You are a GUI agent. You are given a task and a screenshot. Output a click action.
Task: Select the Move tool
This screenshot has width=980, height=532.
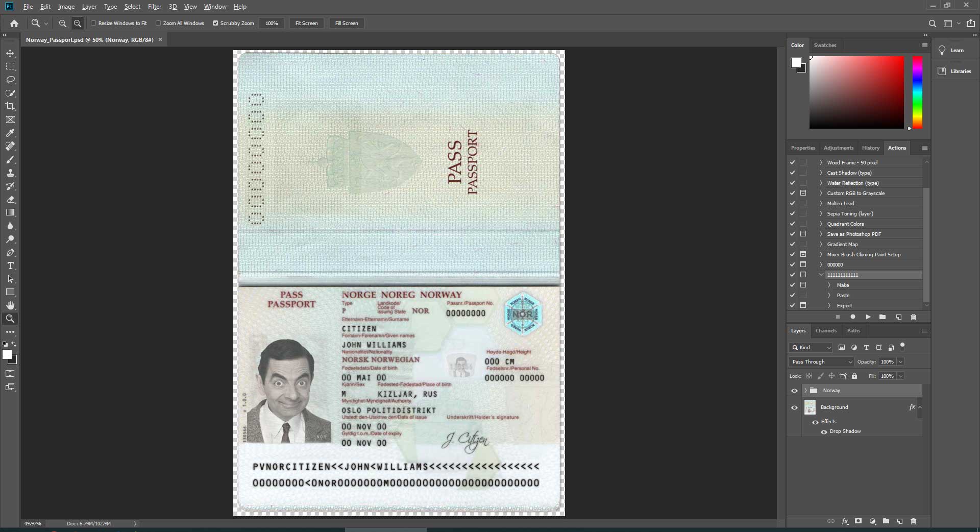click(x=10, y=54)
